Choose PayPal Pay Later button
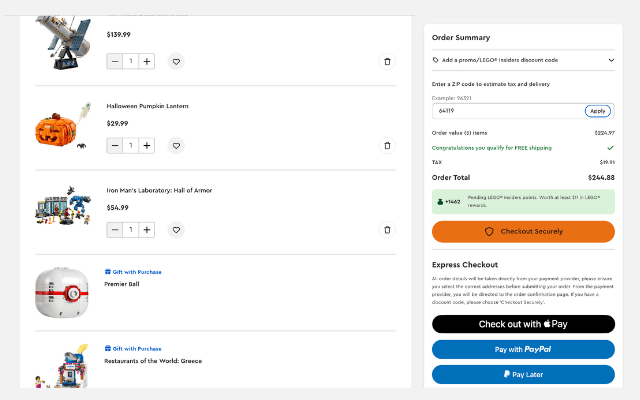The image size is (640, 400). coord(523,374)
